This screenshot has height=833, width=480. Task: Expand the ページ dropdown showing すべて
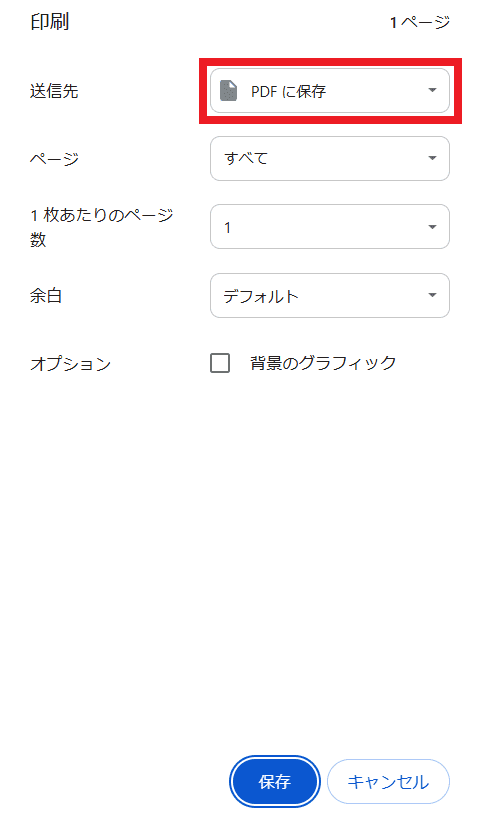tap(330, 158)
